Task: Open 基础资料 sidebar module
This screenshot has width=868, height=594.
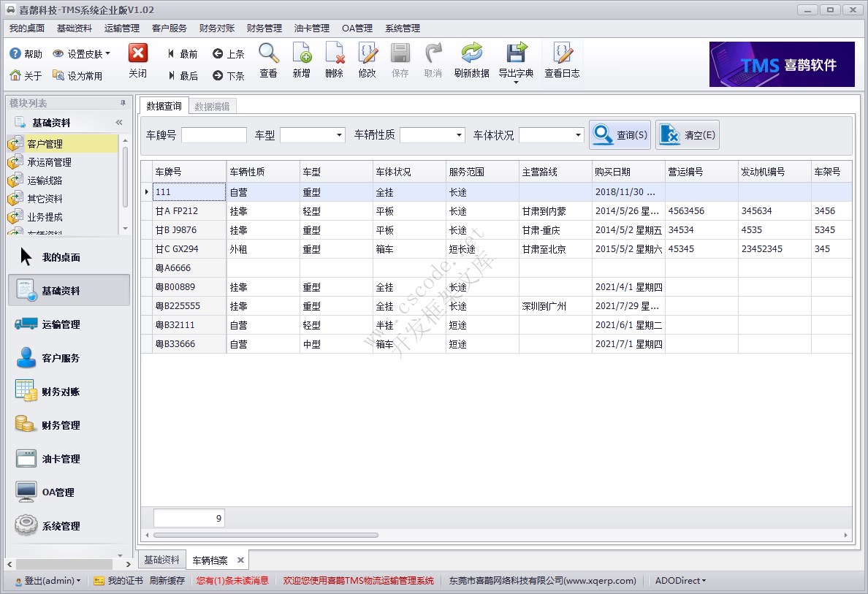Action: click(69, 291)
